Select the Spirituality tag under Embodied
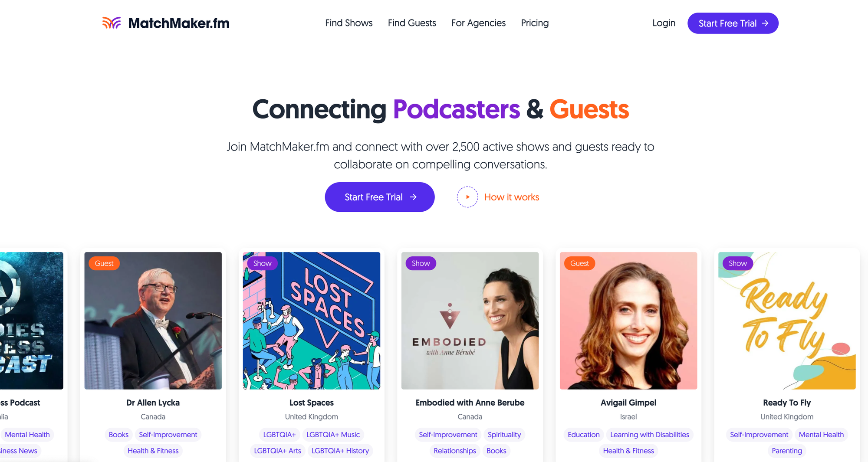The height and width of the screenshot is (462, 868). [504, 435]
